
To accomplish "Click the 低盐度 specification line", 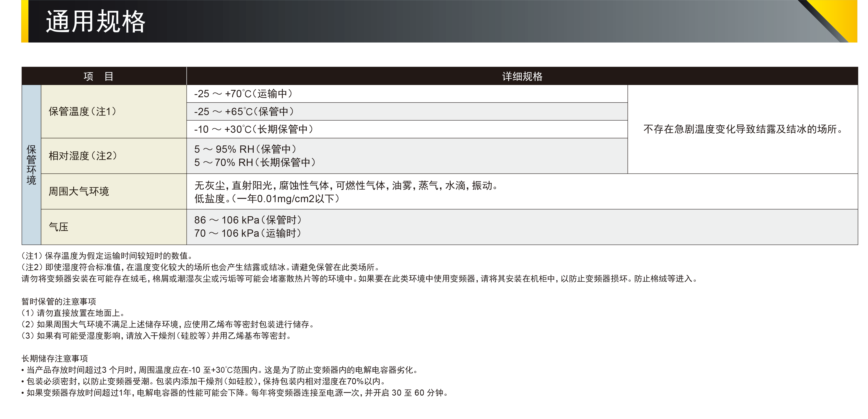I will point(266,199).
